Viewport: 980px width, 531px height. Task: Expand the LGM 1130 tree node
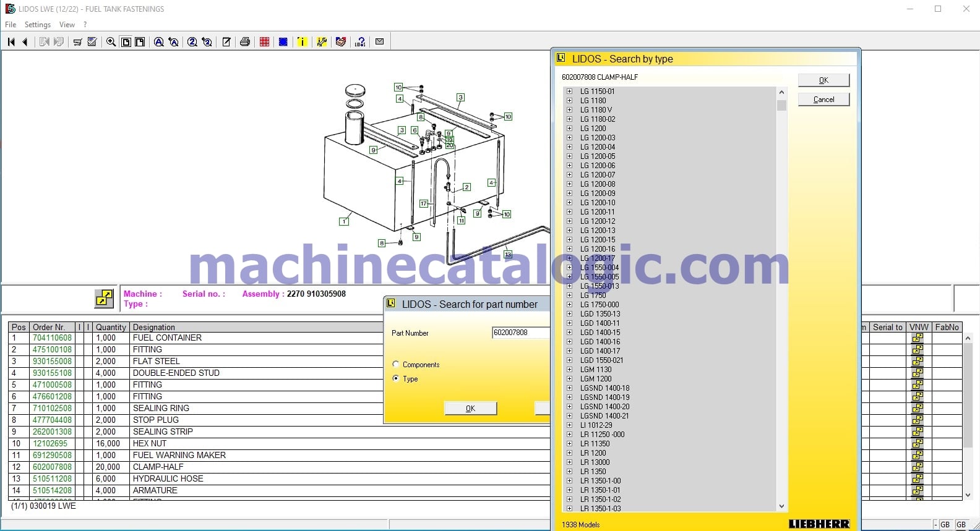point(569,370)
